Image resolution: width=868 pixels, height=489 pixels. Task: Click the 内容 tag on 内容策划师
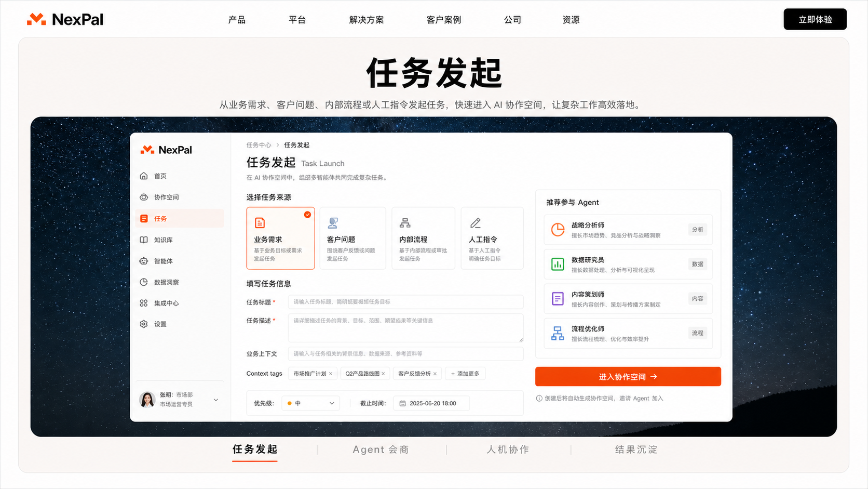[698, 299]
